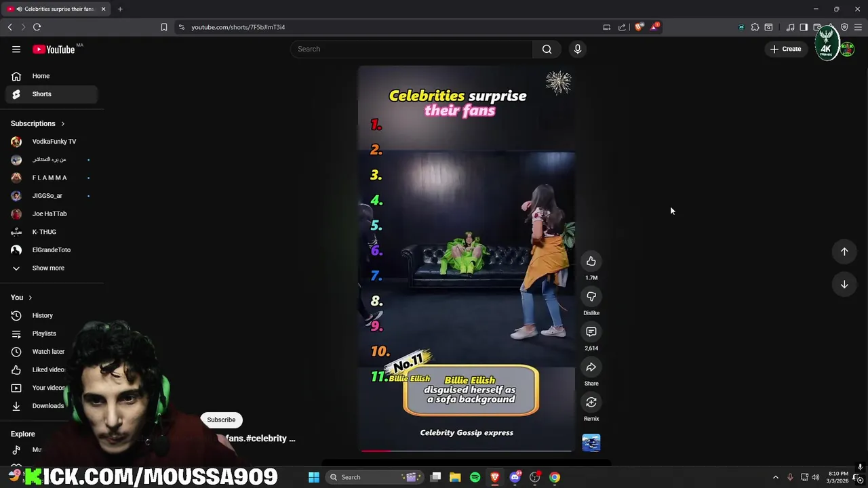The image size is (868, 488).
Task: Open the F L A M M A channel
Action: (52, 178)
